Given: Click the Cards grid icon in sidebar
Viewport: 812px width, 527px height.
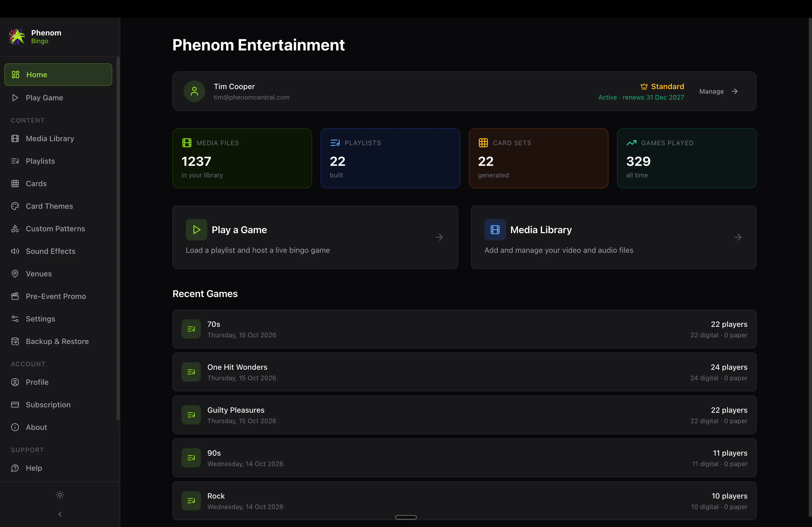Looking at the screenshot, I should pyautogui.click(x=15, y=183).
